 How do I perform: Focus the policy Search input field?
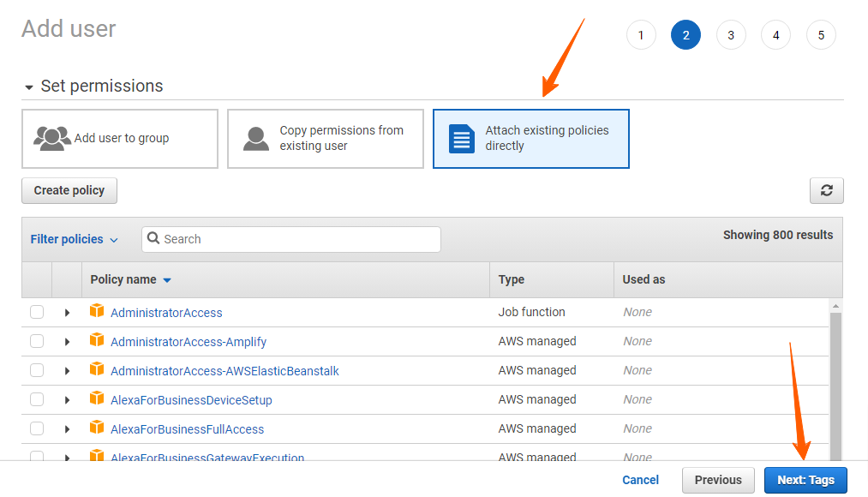click(x=291, y=239)
